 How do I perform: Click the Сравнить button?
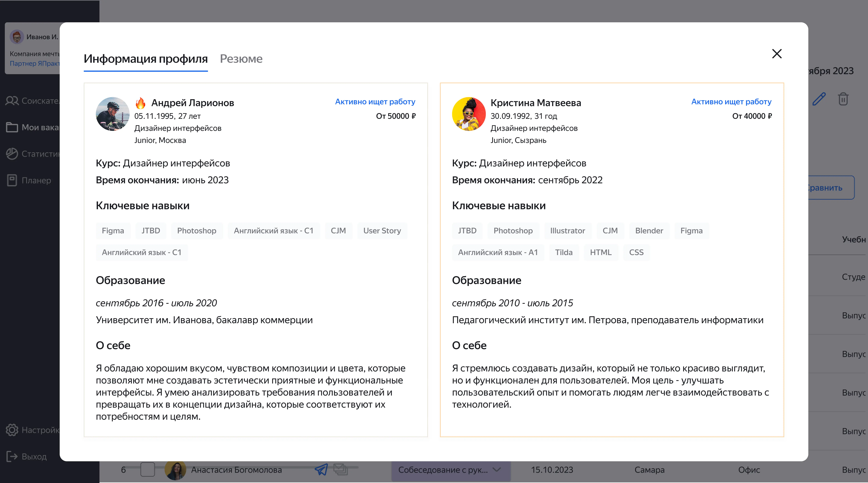(831, 188)
